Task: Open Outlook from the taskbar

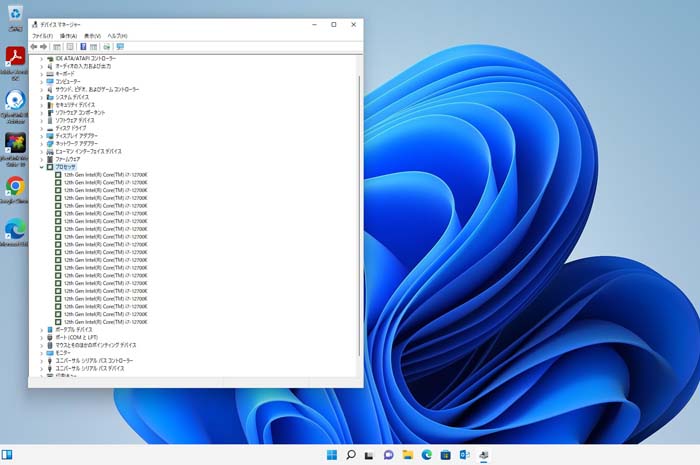Action: click(x=464, y=455)
